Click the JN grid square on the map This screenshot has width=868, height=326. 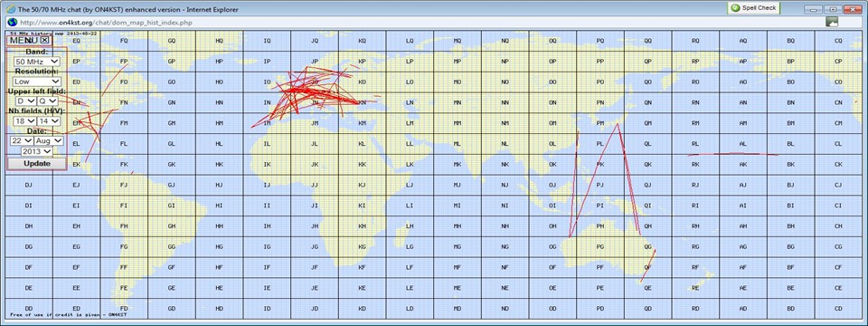tap(315, 102)
